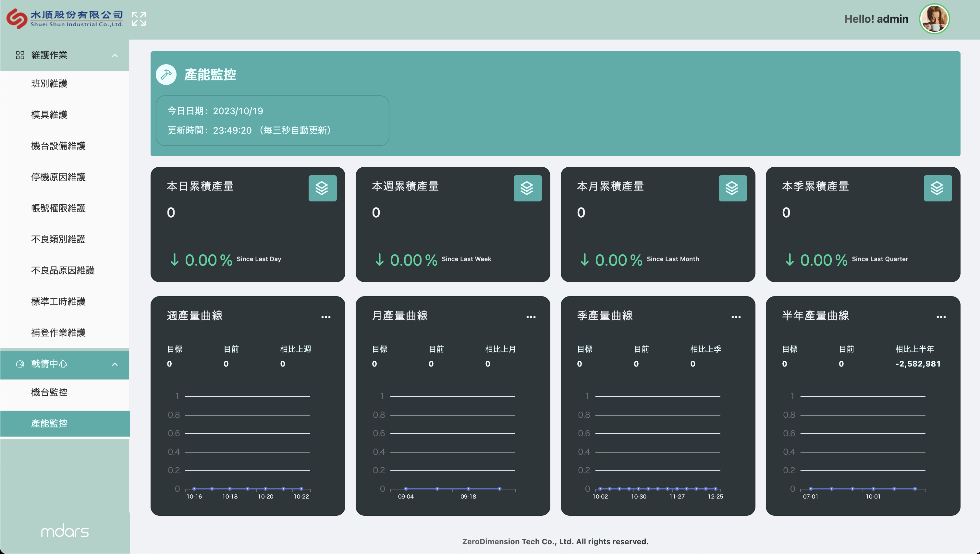Toggle fullscreen with the expand arrows icon
The height and width of the screenshot is (554, 980).
click(x=139, y=18)
